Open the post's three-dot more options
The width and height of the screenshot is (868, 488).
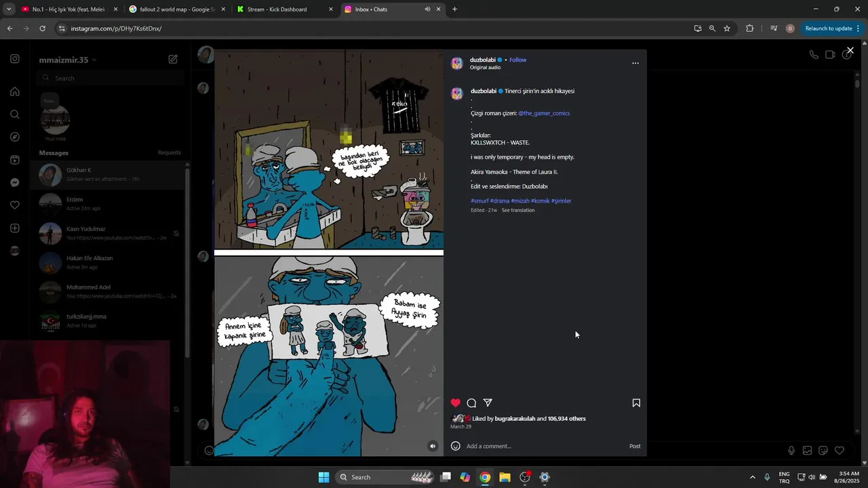(635, 63)
